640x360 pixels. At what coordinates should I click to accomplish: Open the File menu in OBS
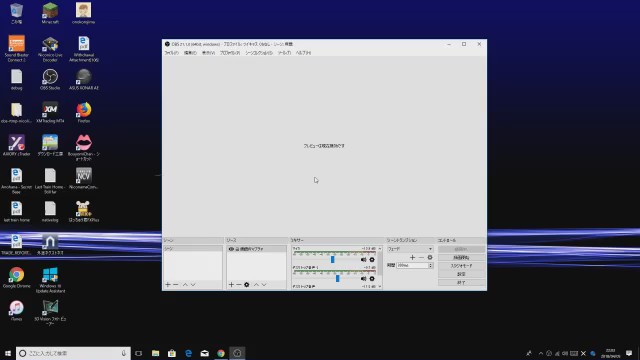(171, 53)
